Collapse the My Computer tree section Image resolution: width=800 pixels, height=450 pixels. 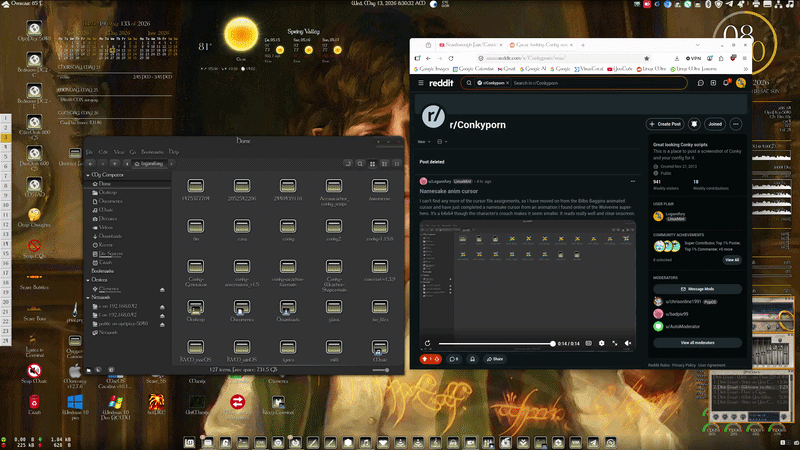(88, 175)
